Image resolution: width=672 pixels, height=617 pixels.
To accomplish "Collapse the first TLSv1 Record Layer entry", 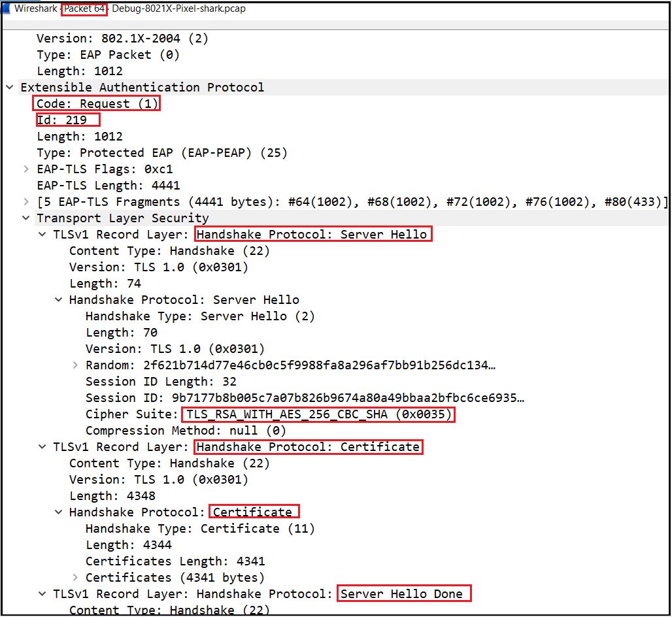I will 42,234.
